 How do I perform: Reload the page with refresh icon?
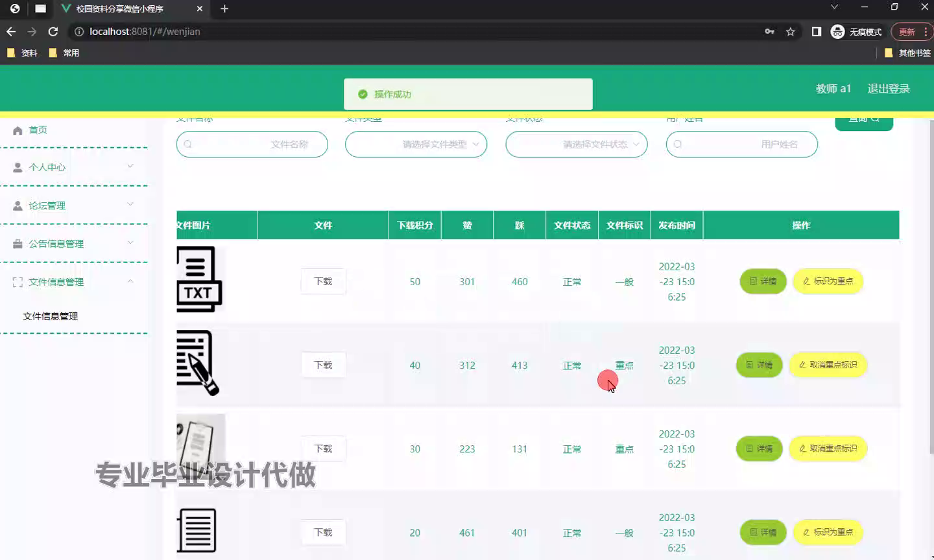(x=53, y=31)
